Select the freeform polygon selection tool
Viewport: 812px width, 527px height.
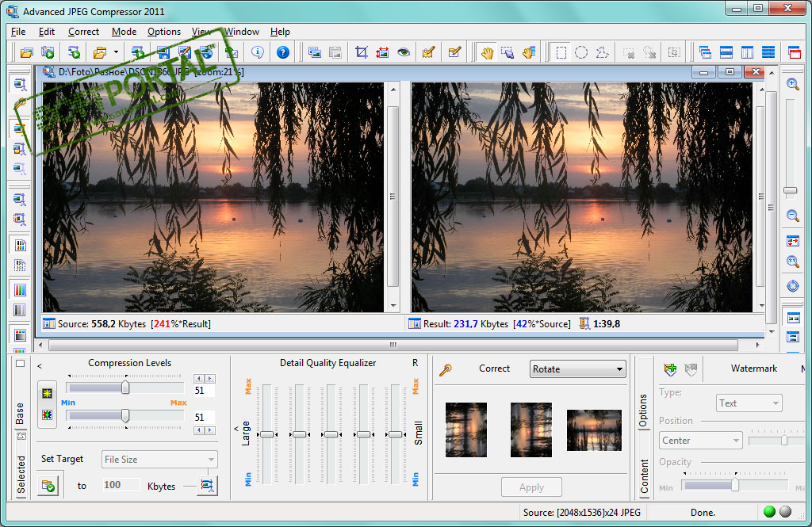[603, 52]
